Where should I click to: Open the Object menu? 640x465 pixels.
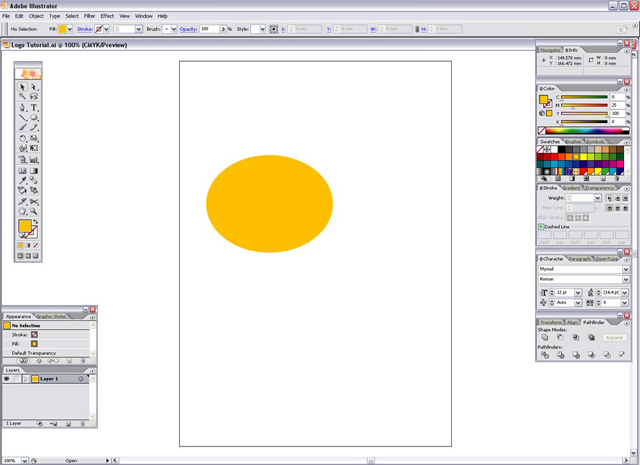[x=36, y=16]
